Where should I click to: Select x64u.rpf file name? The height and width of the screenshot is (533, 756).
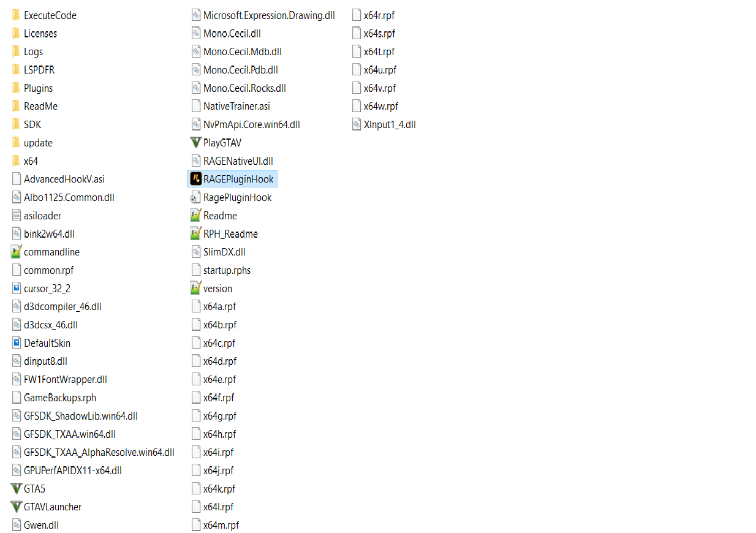pos(380,70)
